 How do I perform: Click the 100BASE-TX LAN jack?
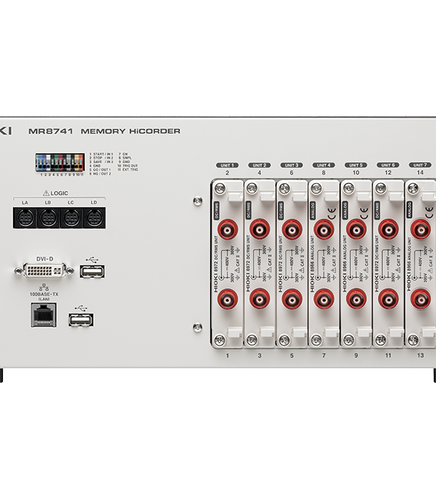pos(44,315)
